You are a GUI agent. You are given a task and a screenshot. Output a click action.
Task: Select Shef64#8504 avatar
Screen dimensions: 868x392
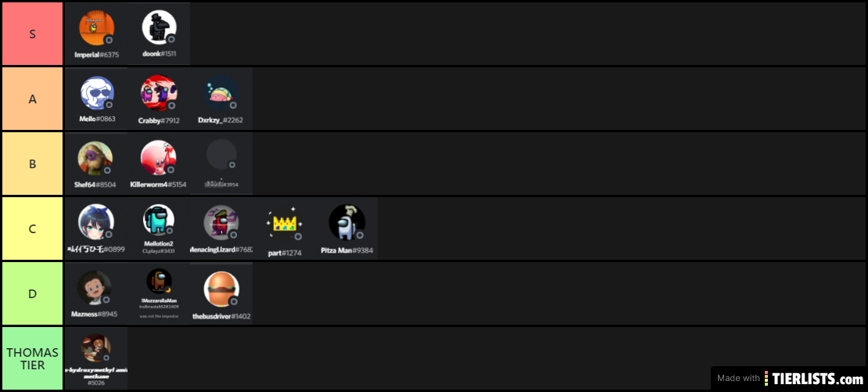(x=95, y=158)
